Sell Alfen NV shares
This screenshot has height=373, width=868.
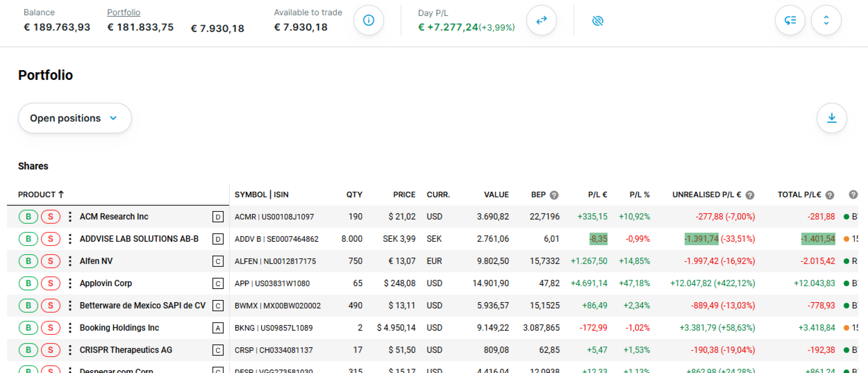point(51,261)
